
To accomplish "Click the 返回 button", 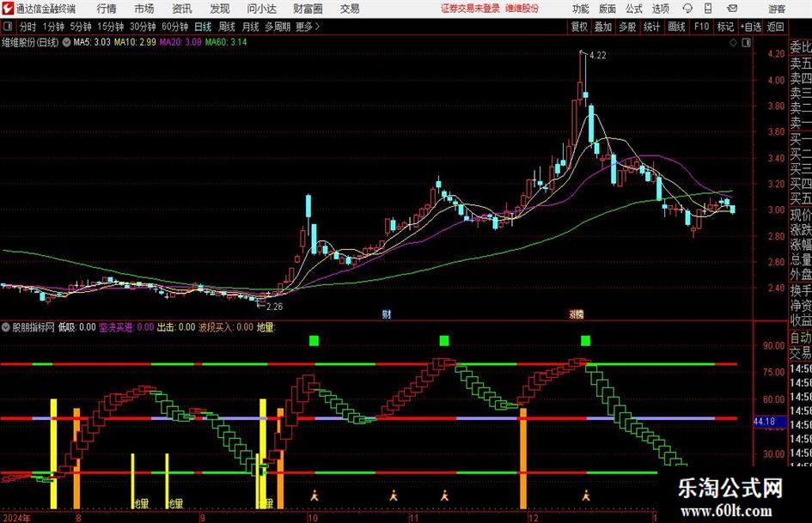I will tap(775, 27).
